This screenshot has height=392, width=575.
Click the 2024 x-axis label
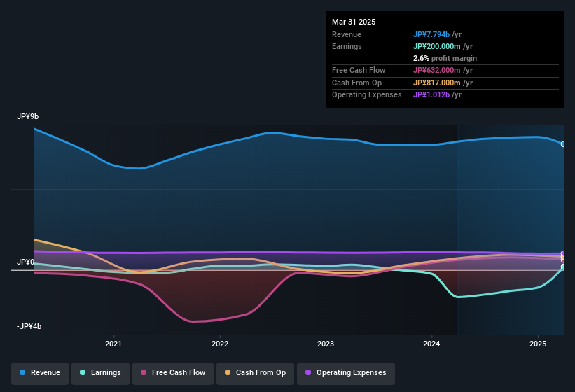click(431, 344)
